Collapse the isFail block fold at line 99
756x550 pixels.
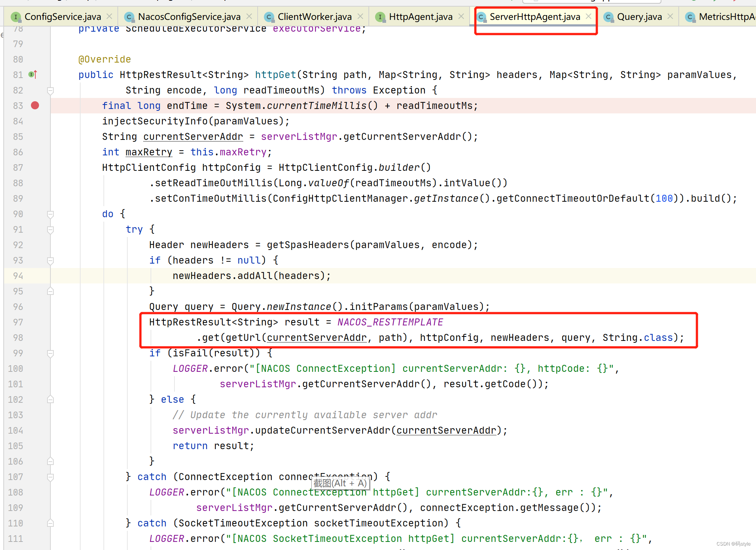[x=51, y=353]
